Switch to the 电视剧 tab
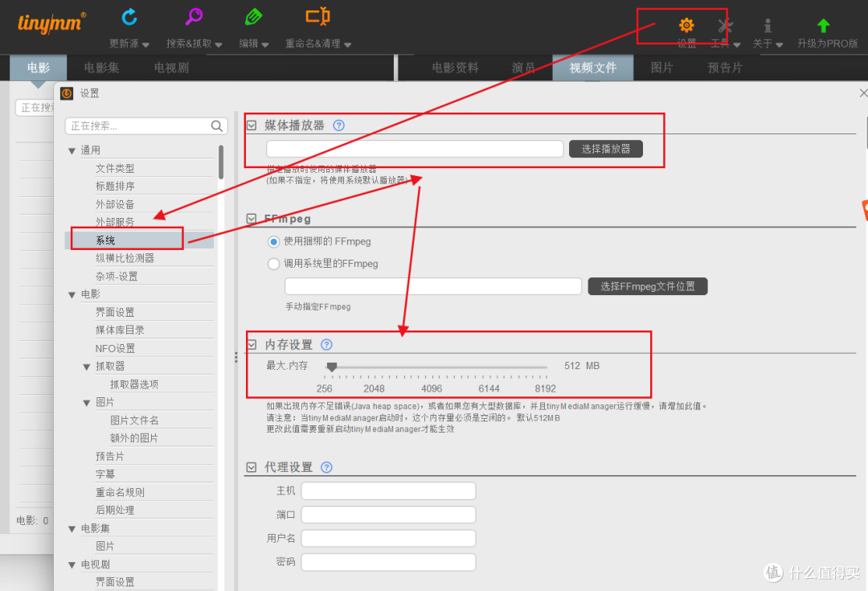868x591 pixels. [171, 68]
